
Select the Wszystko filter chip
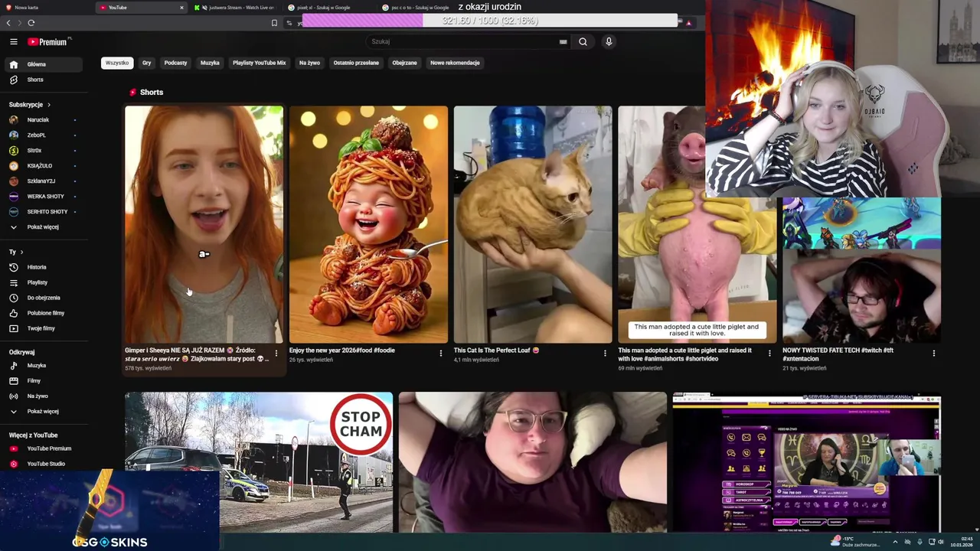tap(117, 63)
